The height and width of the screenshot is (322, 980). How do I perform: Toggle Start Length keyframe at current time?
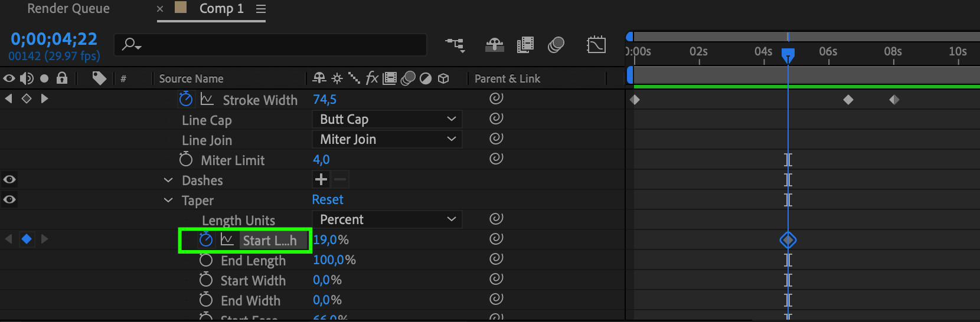27,239
